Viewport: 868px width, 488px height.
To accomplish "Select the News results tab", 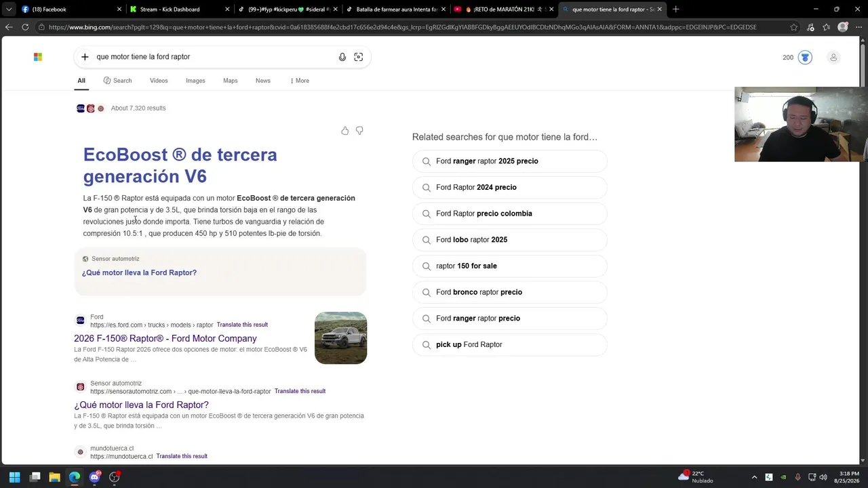I will click(x=263, y=81).
